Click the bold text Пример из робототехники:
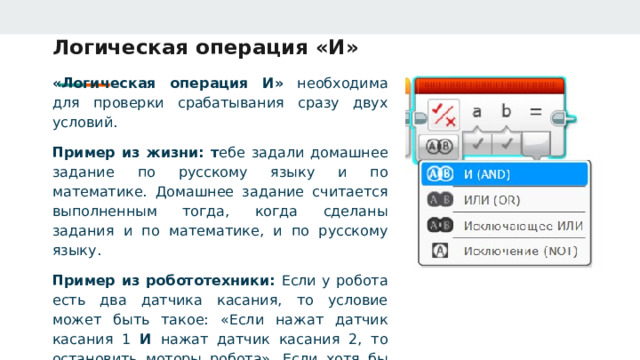Image resolution: width=640 pixels, height=360 pixels. pyautogui.click(x=164, y=281)
